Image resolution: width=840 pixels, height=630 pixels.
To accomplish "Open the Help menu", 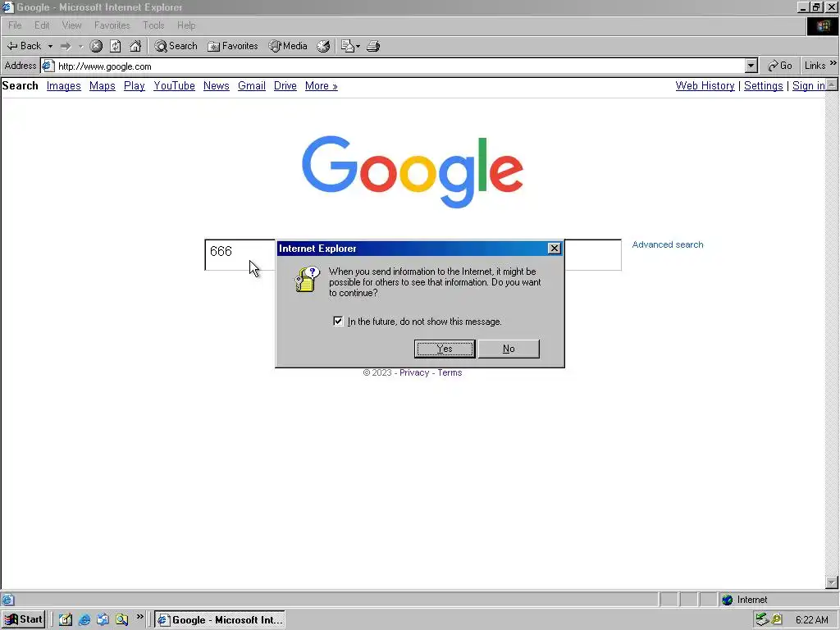I will [186, 25].
